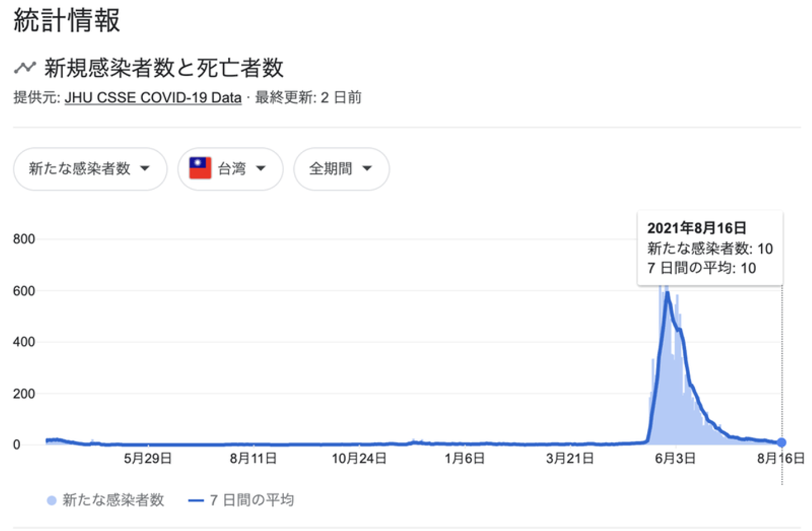The width and height of the screenshot is (812, 531).
Task: Click the trend line icon beside the heading
Action: (25, 68)
